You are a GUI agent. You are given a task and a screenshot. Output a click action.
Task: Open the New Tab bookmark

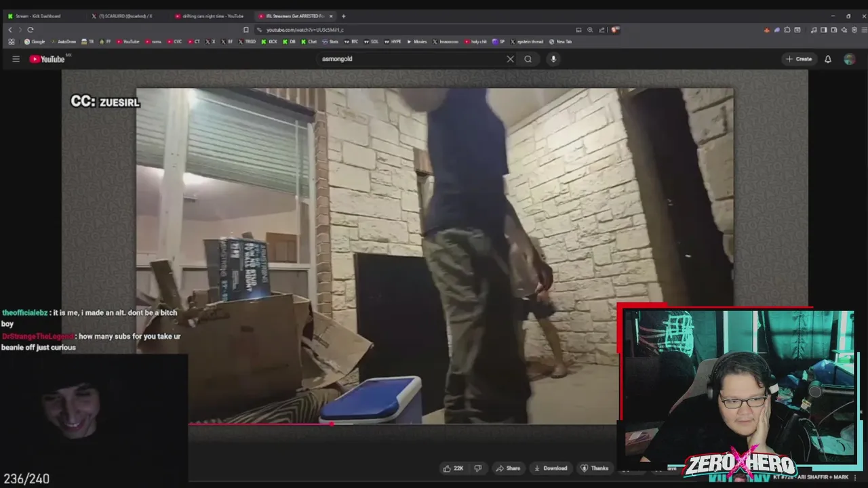click(x=560, y=41)
